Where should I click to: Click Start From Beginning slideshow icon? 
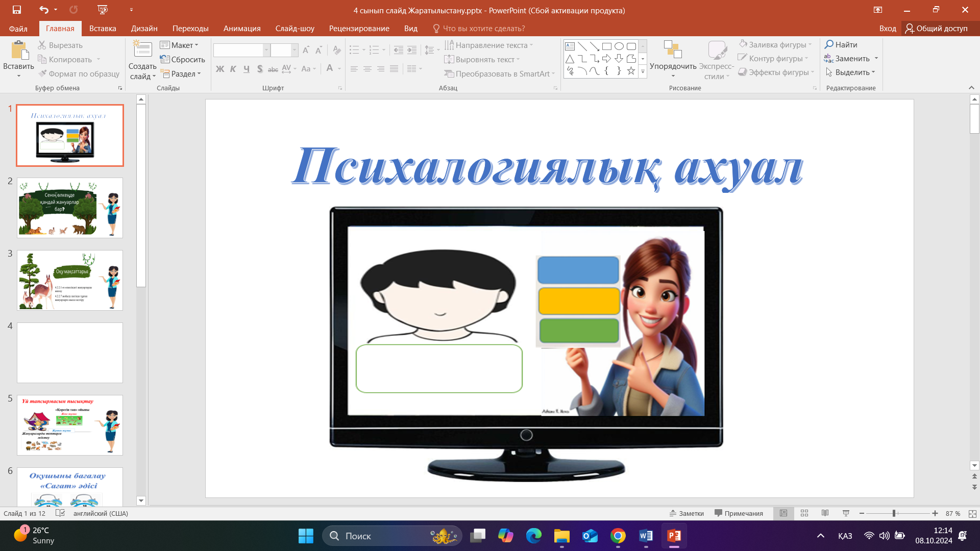point(103,10)
